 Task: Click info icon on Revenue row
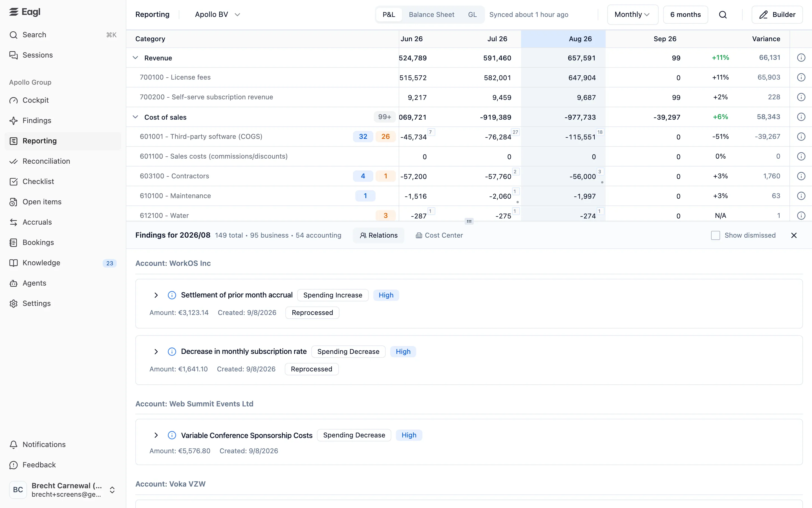[x=801, y=58]
